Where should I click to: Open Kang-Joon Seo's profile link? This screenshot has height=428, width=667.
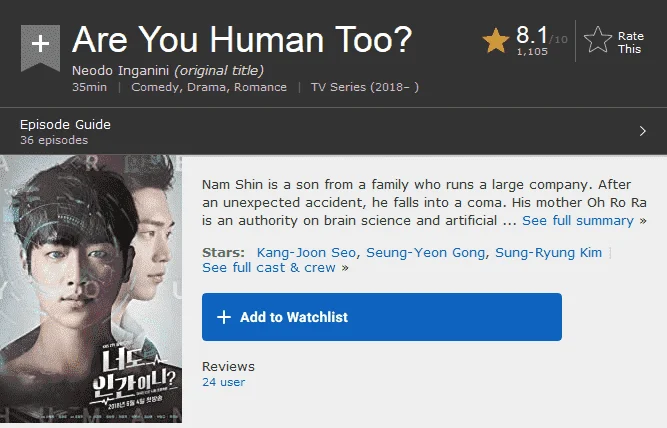tap(306, 252)
